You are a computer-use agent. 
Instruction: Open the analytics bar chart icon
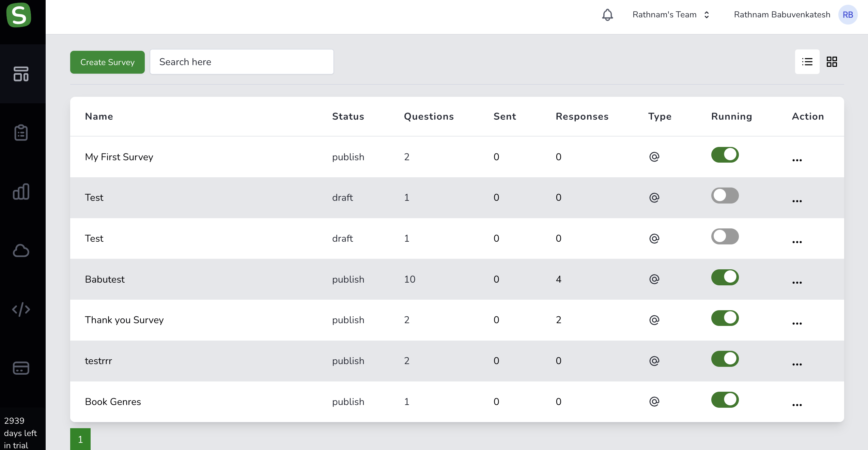[21, 192]
